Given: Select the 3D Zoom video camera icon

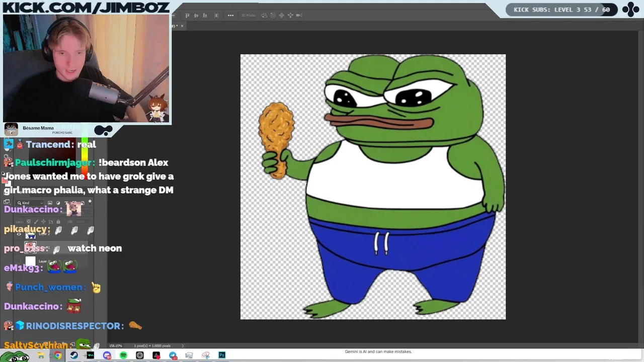Looking at the screenshot, I should (x=299, y=15).
